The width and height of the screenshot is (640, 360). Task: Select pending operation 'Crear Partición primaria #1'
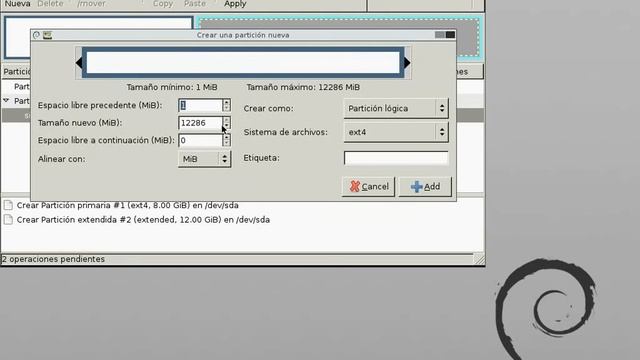click(x=127, y=205)
